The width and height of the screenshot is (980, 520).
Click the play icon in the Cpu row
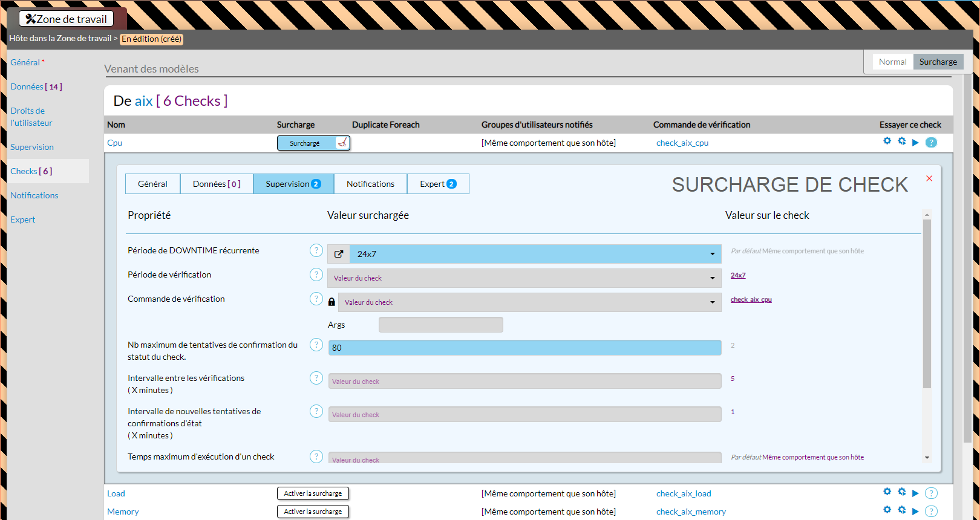tap(915, 143)
